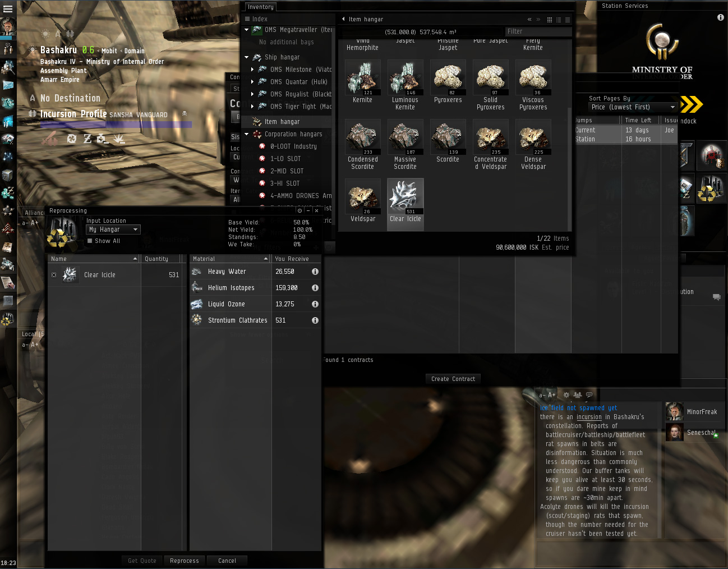
Task: Toggle the sun location info panel icon
Action: 46,34
